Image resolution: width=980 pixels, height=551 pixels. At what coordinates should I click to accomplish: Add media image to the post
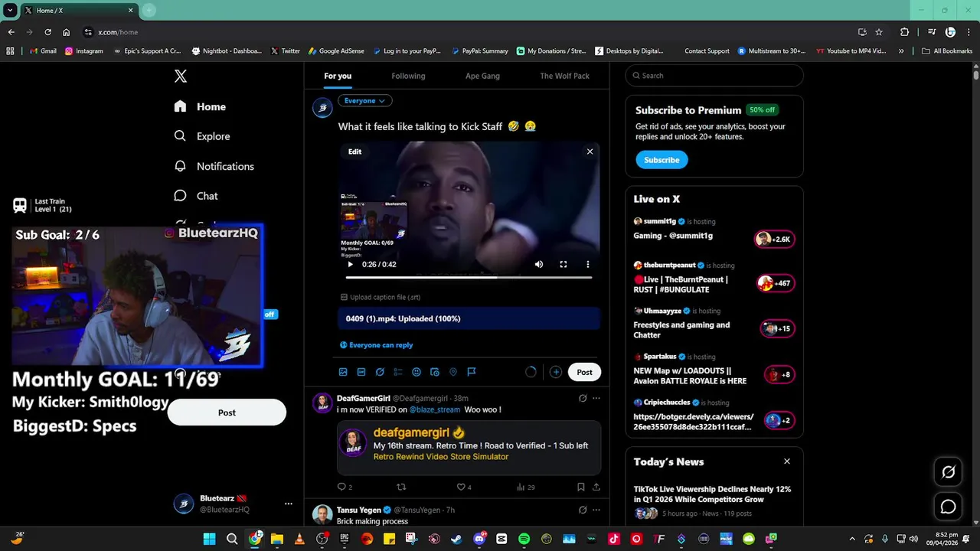pyautogui.click(x=343, y=372)
